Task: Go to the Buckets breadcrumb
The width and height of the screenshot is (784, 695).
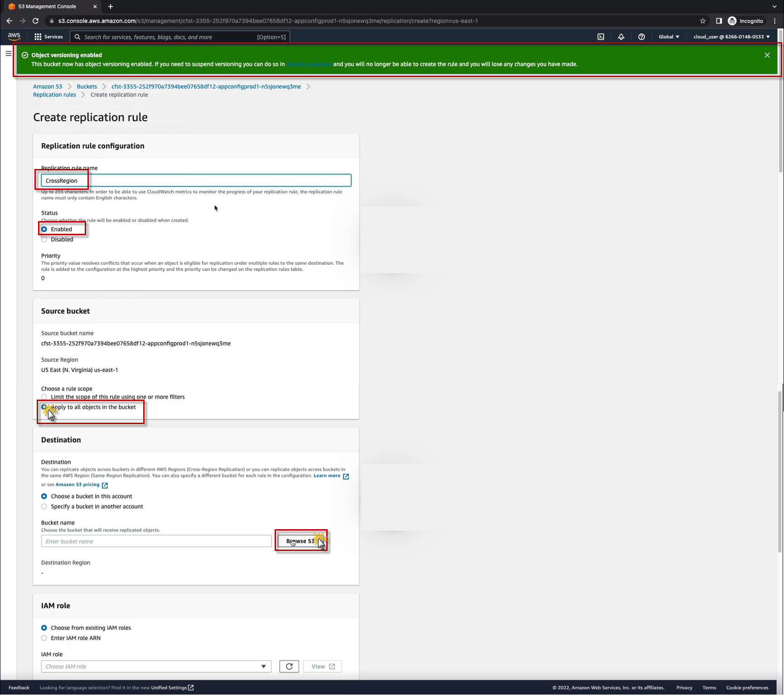Action: pos(87,87)
